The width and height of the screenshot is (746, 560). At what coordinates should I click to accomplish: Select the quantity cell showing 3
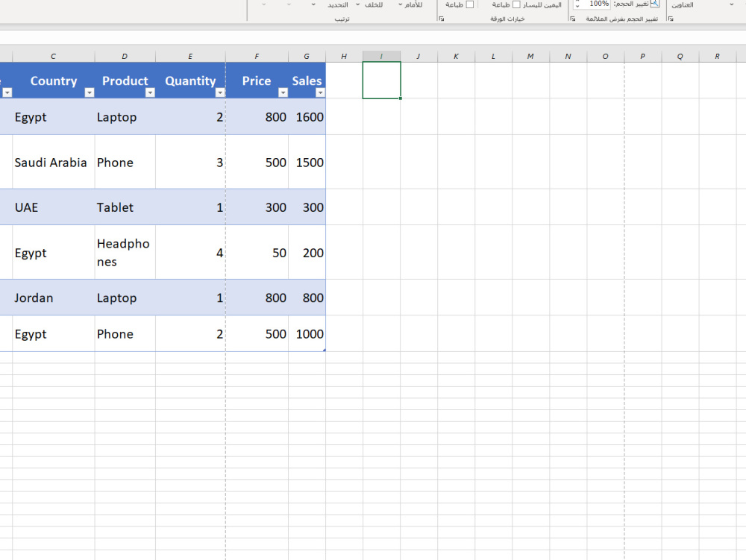pyautogui.click(x=190, y=162)
